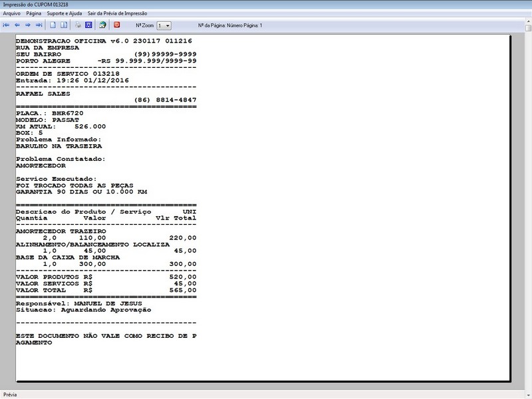This screenshot has width=532, height=399.
Task: Go to the first page arrow icon
Action: pos(6,25)
